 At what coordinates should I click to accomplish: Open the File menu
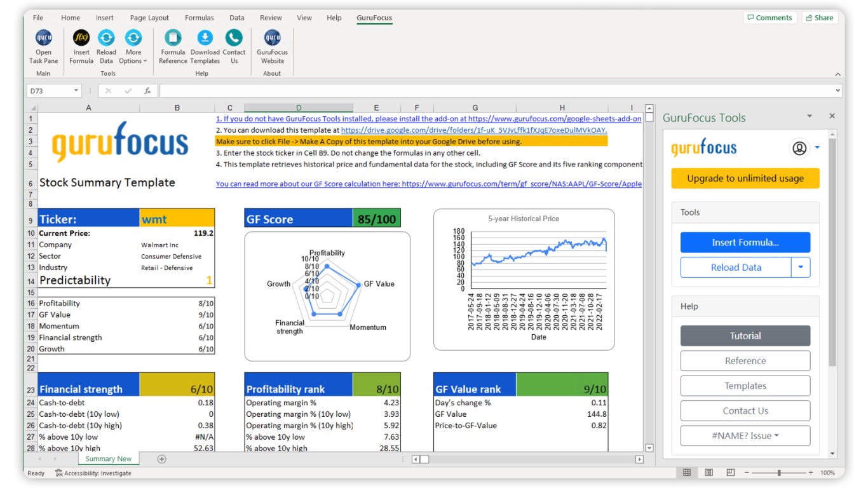[38, 18]
